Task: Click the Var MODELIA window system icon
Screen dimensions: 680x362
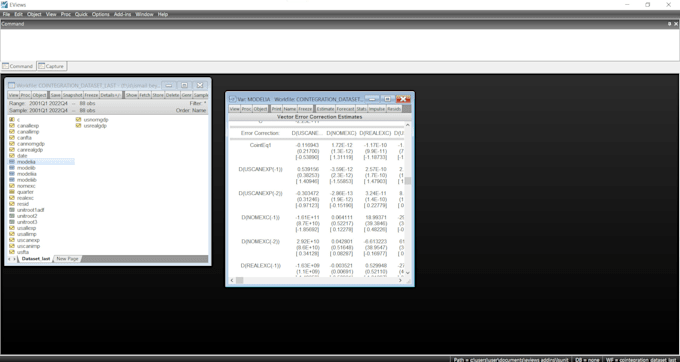Action: (232, 99)
